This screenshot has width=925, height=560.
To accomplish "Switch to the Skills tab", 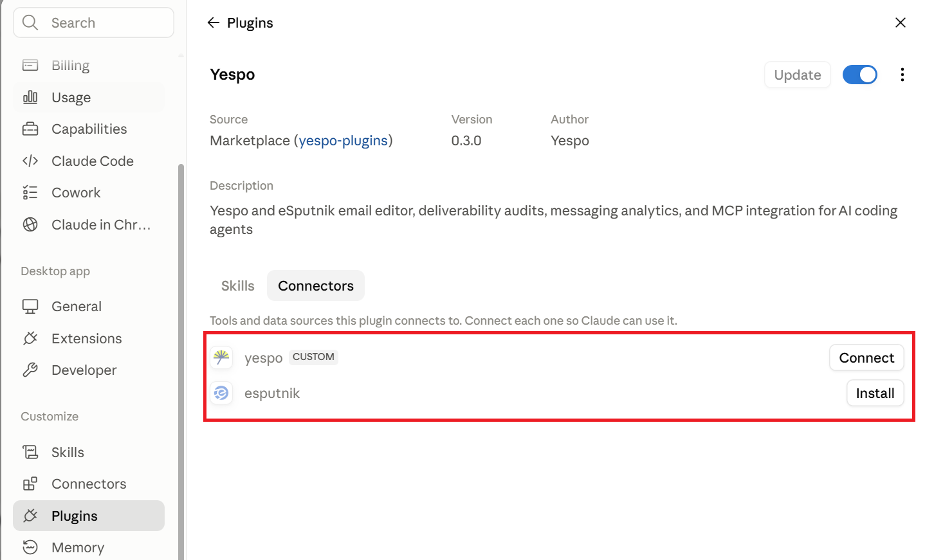I will [x=238, y=286].
